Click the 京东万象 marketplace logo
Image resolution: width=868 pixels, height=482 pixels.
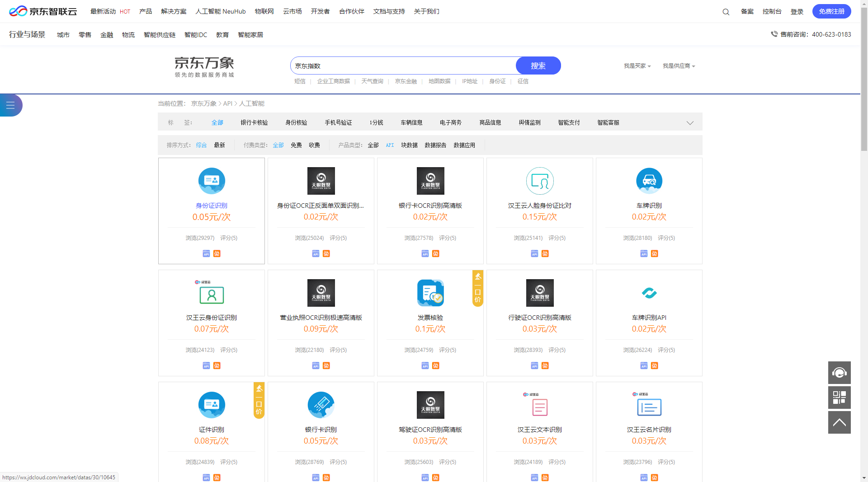[204, 66]
